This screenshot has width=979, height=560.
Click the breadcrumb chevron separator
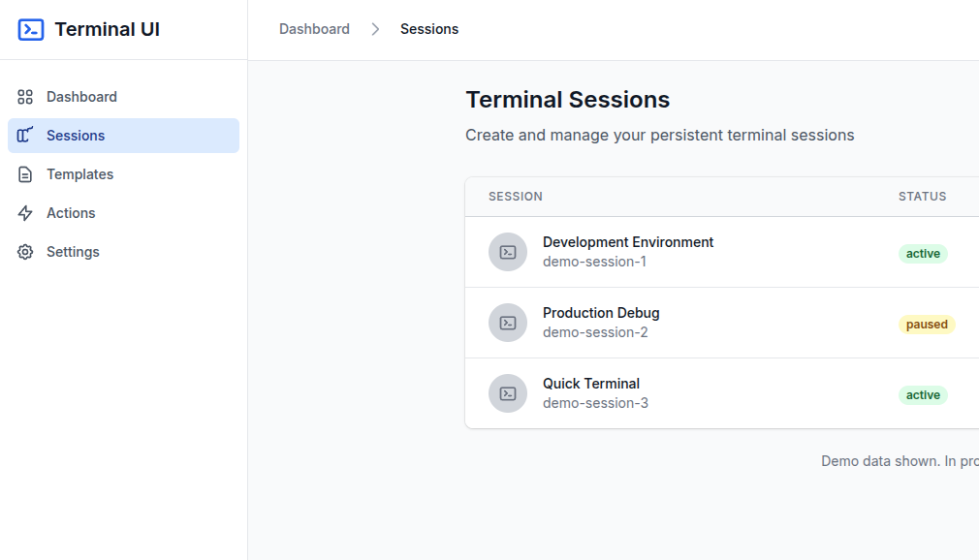coord(375,29)
